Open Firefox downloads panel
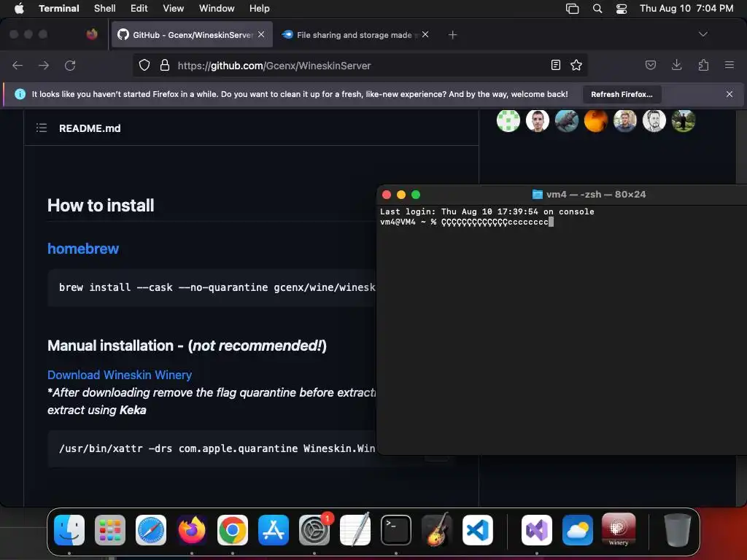Viewport: 747px width, 560px height. [x=676, y=65]
